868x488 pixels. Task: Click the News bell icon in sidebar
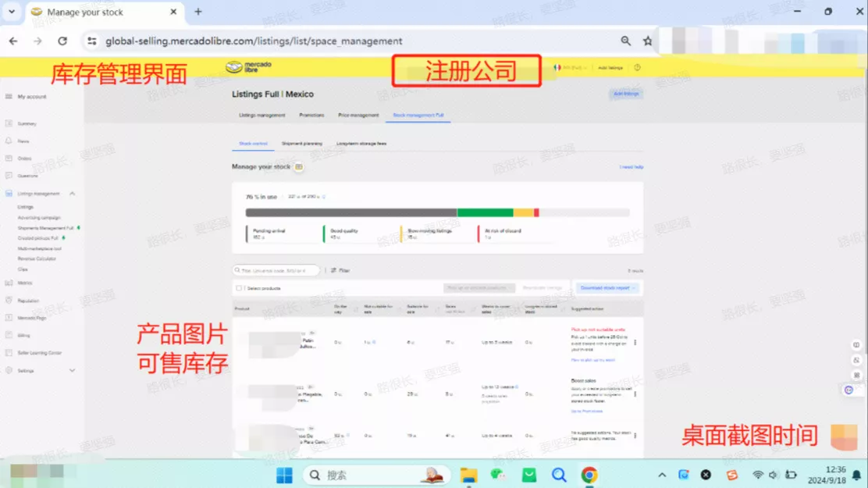(x=9, y=141)
